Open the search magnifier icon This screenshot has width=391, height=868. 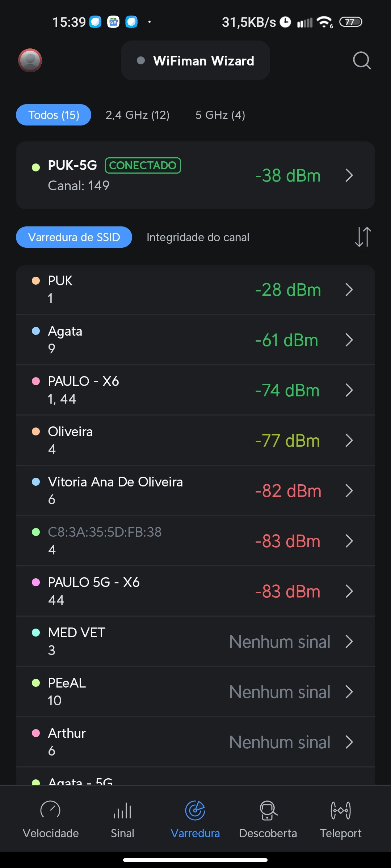[x=362, y=60]
